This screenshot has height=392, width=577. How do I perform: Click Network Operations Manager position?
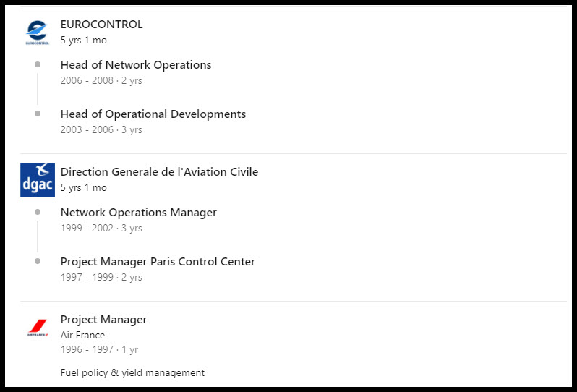coord(139,213)
